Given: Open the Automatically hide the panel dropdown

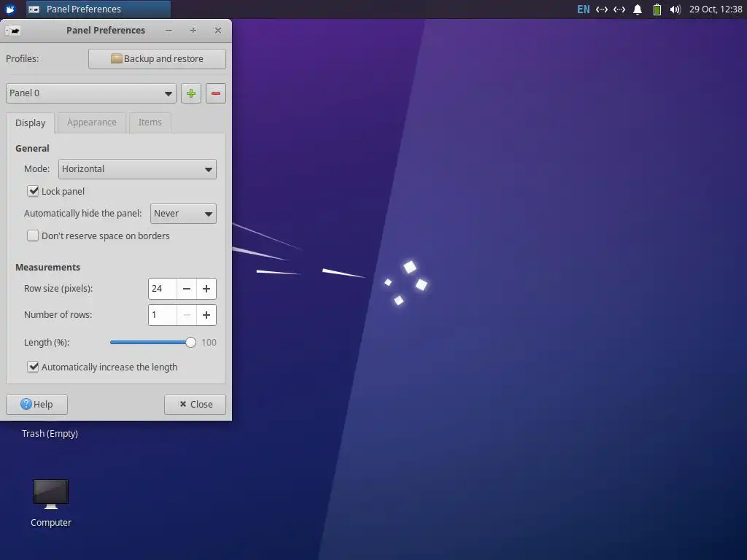Looking at the screenshot, I should [x=183, y=214].
